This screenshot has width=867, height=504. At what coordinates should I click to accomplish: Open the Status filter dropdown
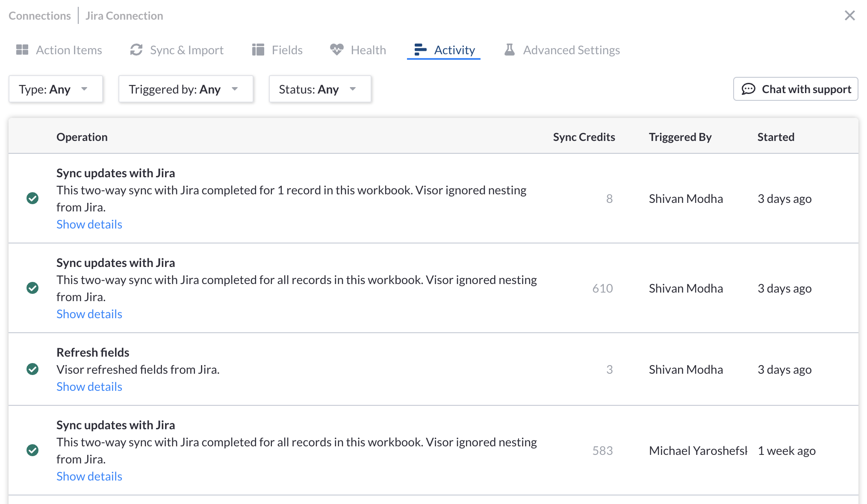[320, 89]
